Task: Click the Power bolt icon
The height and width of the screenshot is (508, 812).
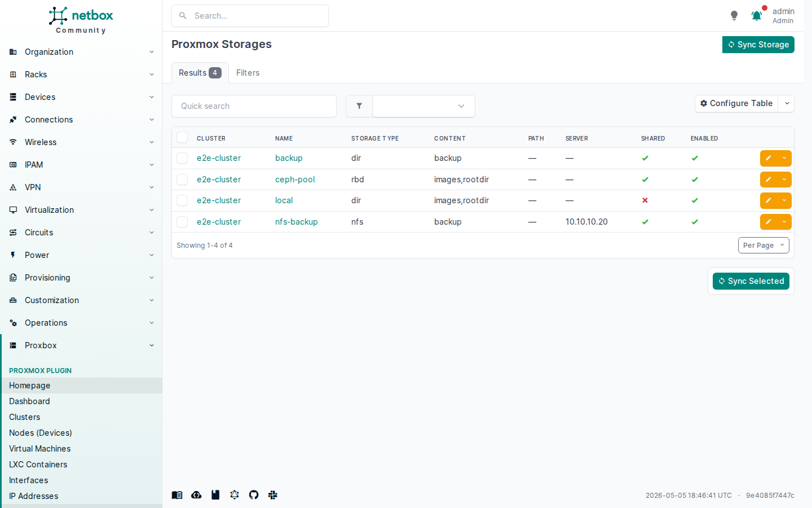Action: pos(13,255)
